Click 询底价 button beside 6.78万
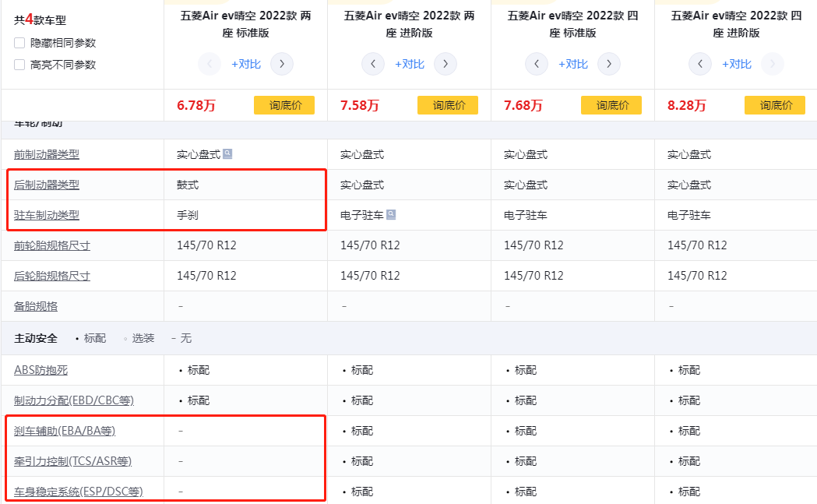817x504 pixels. pos(284,105)
